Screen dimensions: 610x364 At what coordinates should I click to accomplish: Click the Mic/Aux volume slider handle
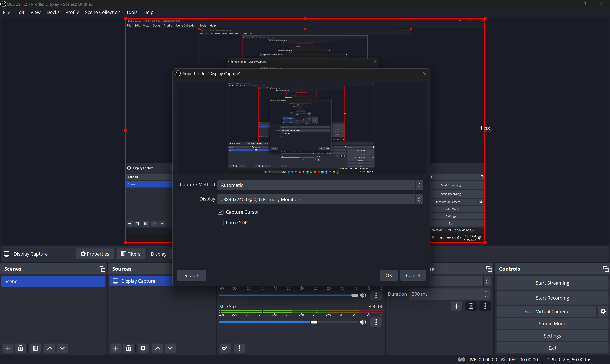[314, 322]
